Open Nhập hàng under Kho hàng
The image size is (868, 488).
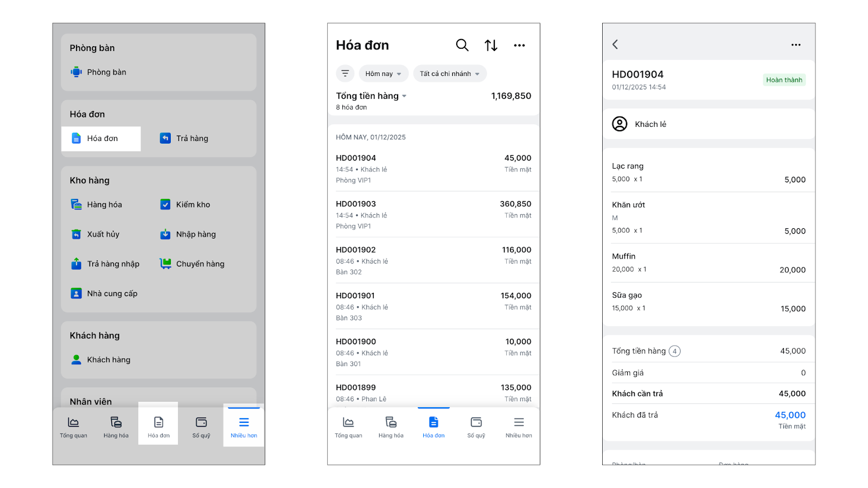pyautogui.click(x=188, y=234)
